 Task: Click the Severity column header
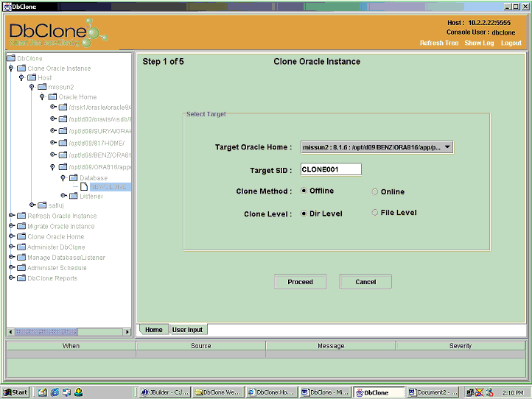click(461, 346)
